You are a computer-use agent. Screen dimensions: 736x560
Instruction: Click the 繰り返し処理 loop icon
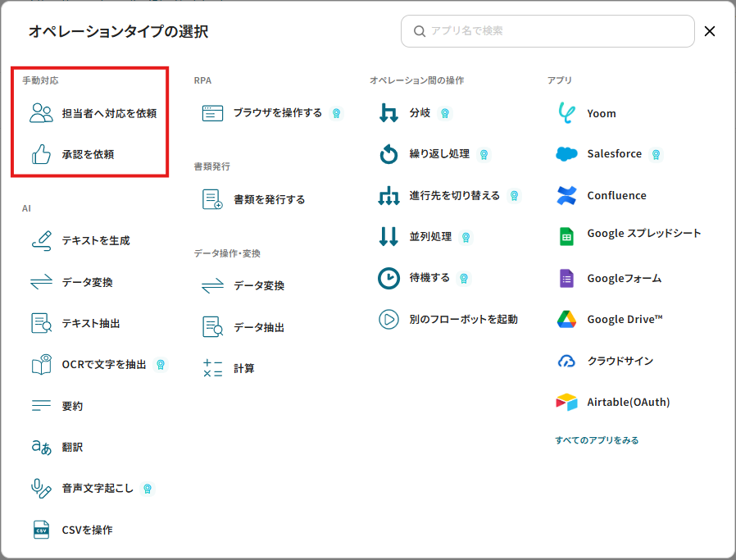click(388, 154)
